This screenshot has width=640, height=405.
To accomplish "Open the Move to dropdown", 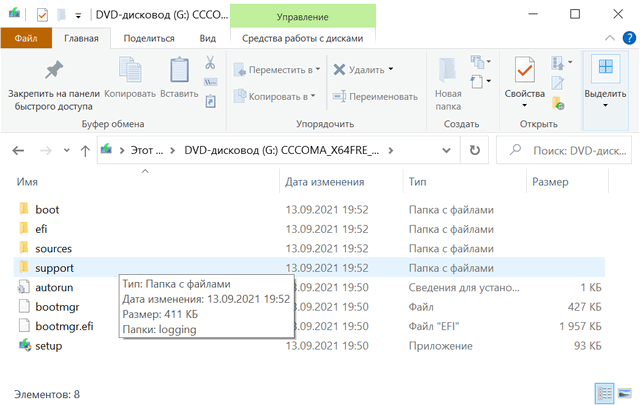I will click(x=318, y=69).
